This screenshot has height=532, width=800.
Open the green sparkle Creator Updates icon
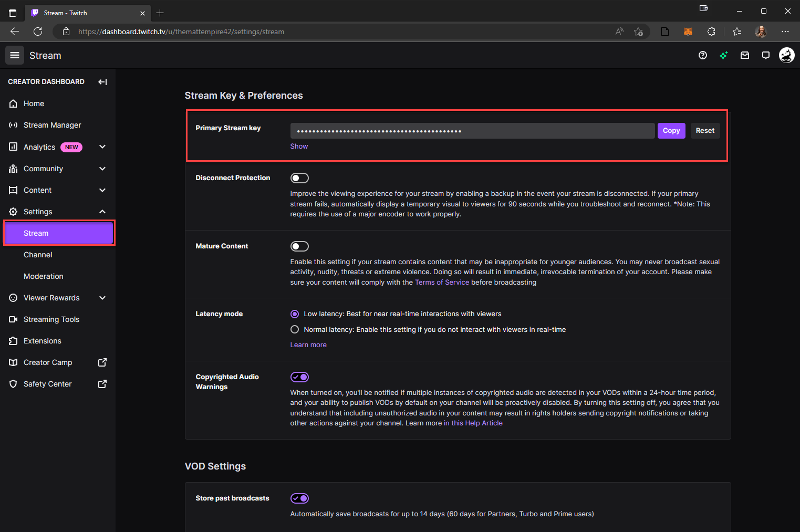(x=724, y=55)
